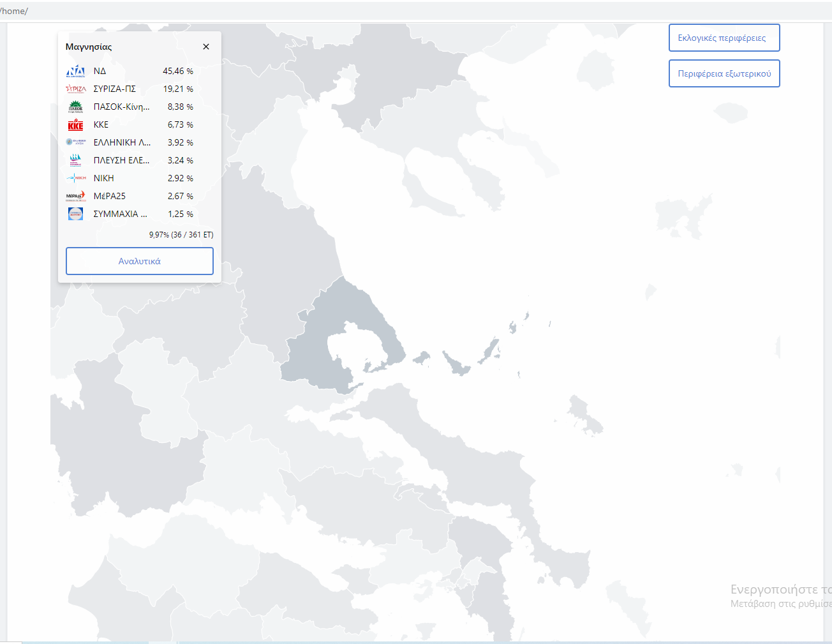The height and width of the screenshot is (644, 832).
Task: Click the ΜέΡΑ25 party name text
Action: point(110,196)
